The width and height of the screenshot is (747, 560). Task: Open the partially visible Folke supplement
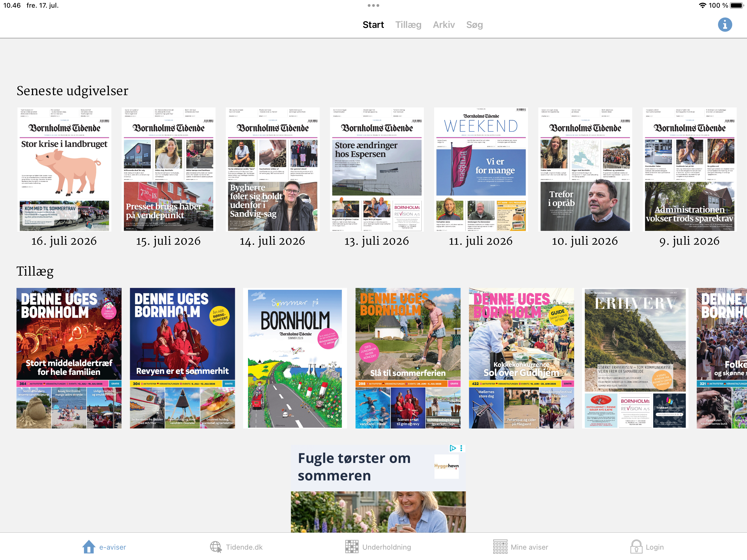pos(722,358)
